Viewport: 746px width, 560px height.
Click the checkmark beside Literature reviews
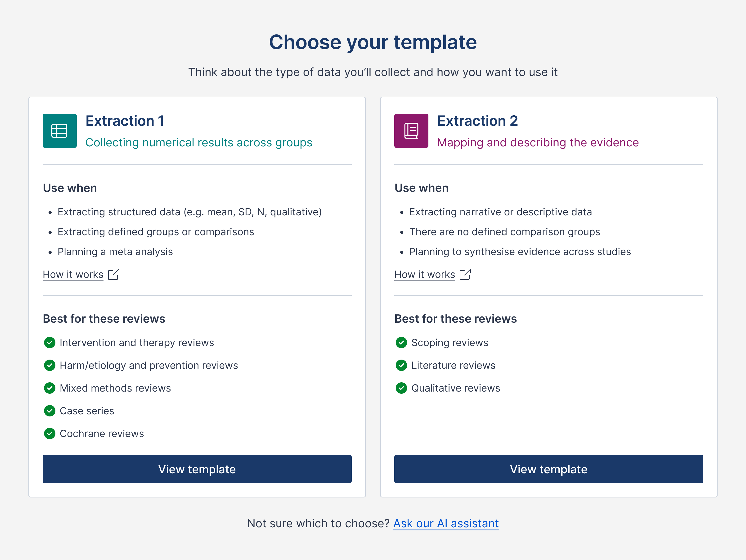point(401,365)
